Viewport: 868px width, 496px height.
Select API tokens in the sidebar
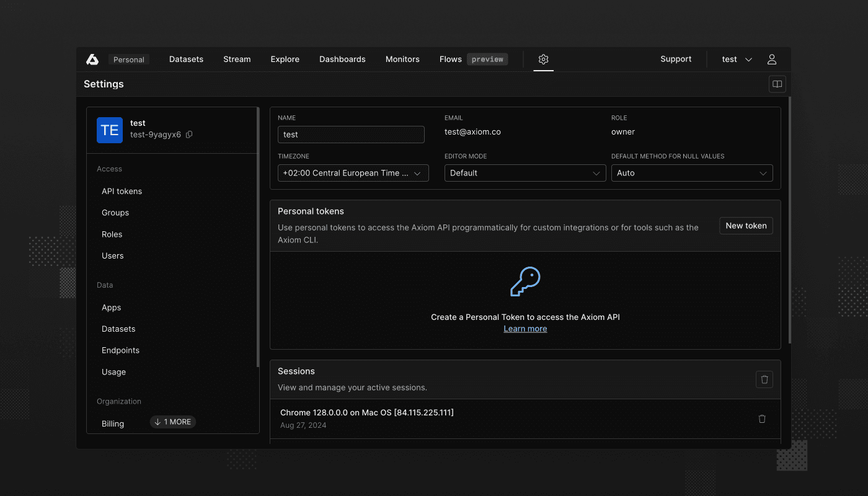tap(122, 191)
